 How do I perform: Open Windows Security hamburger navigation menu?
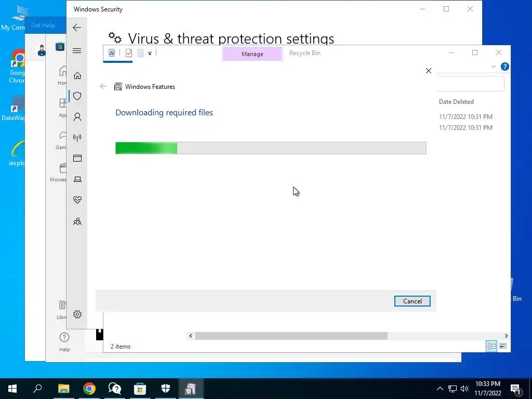[x=77, y=50]
